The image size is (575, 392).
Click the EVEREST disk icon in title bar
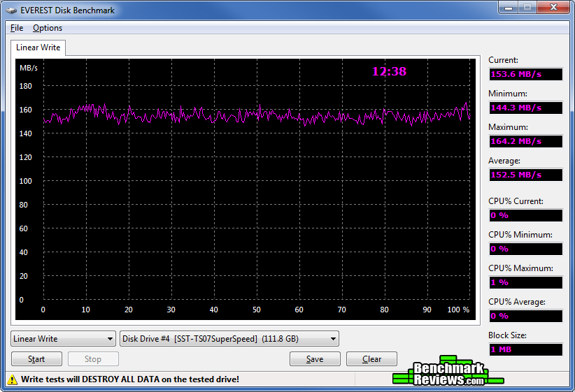click(11, 10)
